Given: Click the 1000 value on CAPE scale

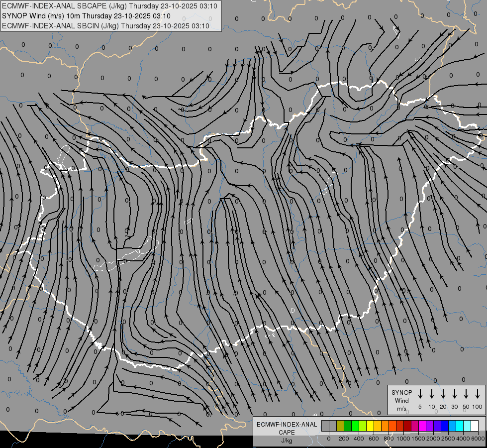Looking at the screenshot, I should click(x=403, y=439).
